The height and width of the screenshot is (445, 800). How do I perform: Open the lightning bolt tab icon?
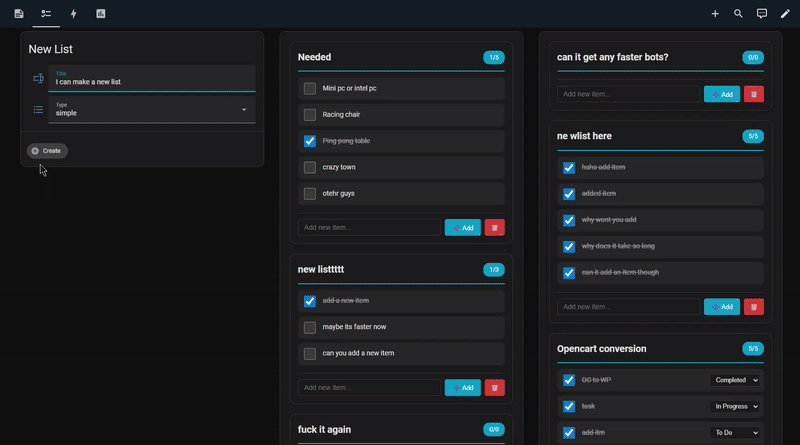[x=73, y=14]
